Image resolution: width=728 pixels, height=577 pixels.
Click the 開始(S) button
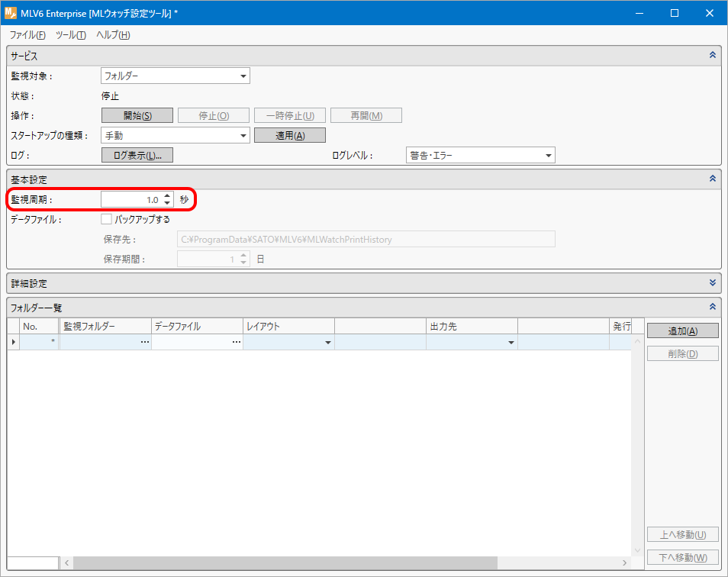[137, 115]
